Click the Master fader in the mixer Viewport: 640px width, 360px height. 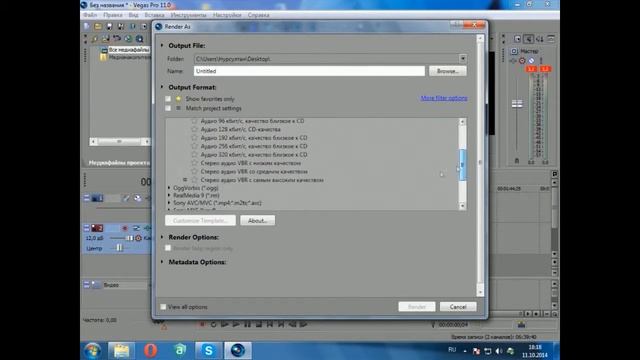[517, 104]
